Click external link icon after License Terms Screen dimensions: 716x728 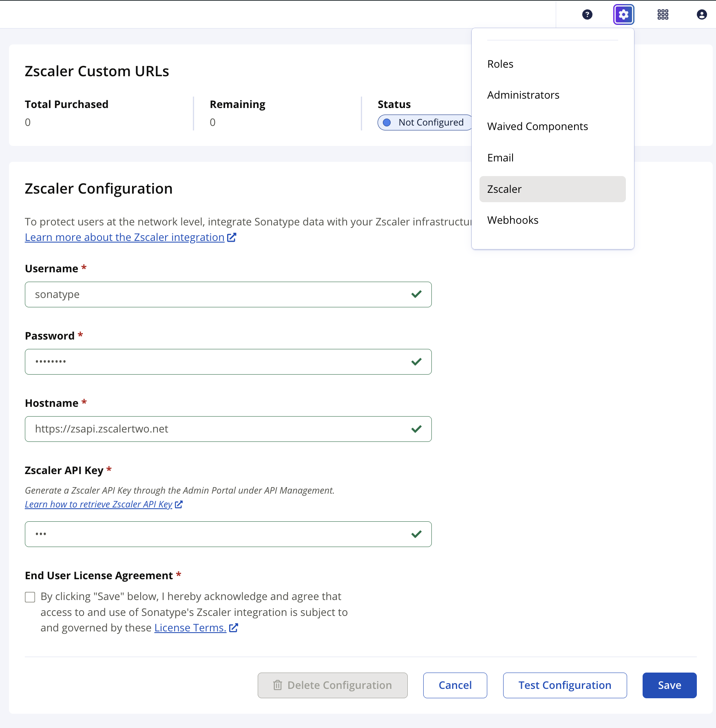click(x=233, y=628)
